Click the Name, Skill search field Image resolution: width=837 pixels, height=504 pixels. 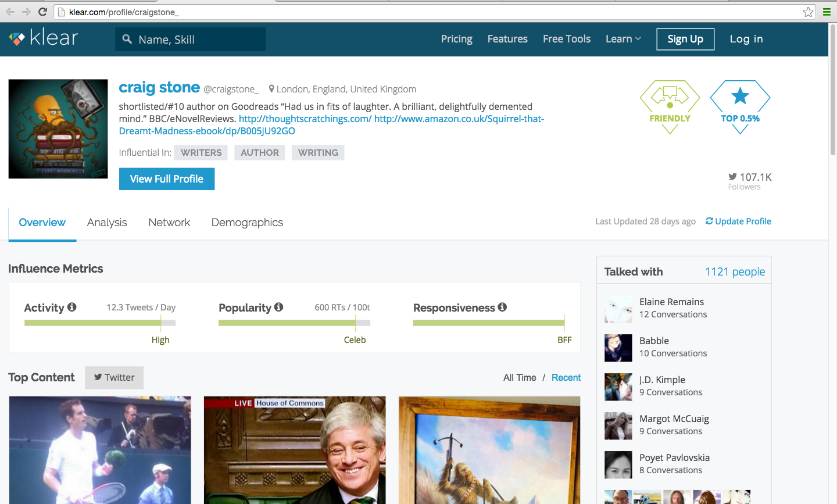pos(191,39)
